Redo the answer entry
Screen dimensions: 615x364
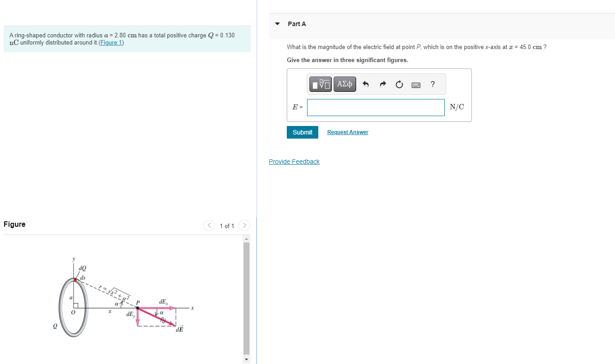(x=382, y=84)
